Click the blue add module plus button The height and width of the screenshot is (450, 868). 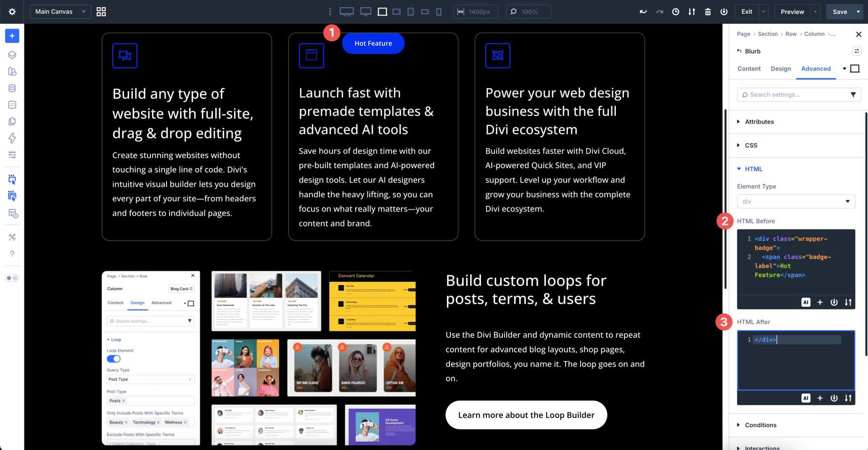click(x=12, y=36)
